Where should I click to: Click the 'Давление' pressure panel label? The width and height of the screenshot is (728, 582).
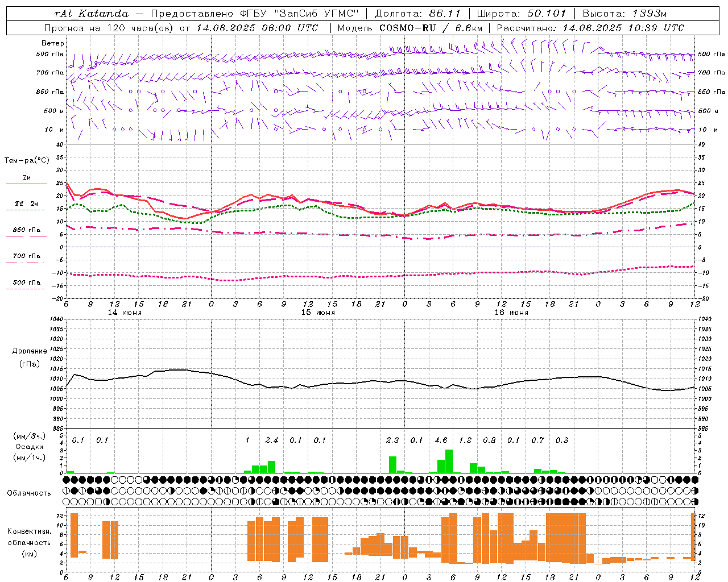[x=30, y=351]
